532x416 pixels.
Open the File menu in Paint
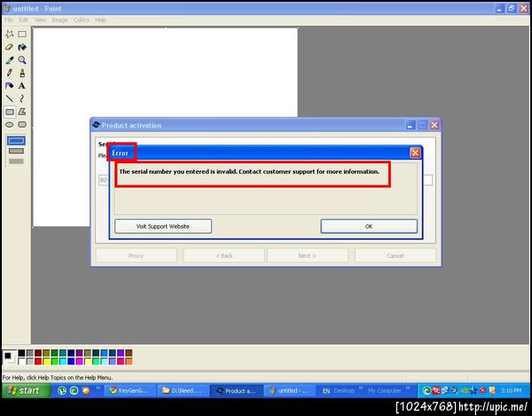9,20
